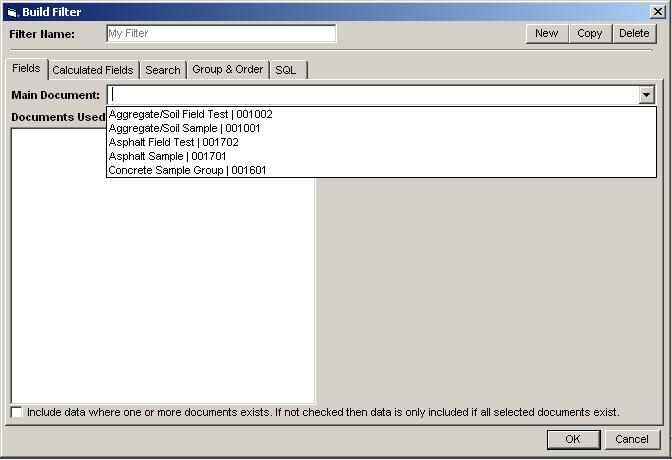Switch to the Fields tab
Screen dimensions: 672x460
tap(27, 69)
